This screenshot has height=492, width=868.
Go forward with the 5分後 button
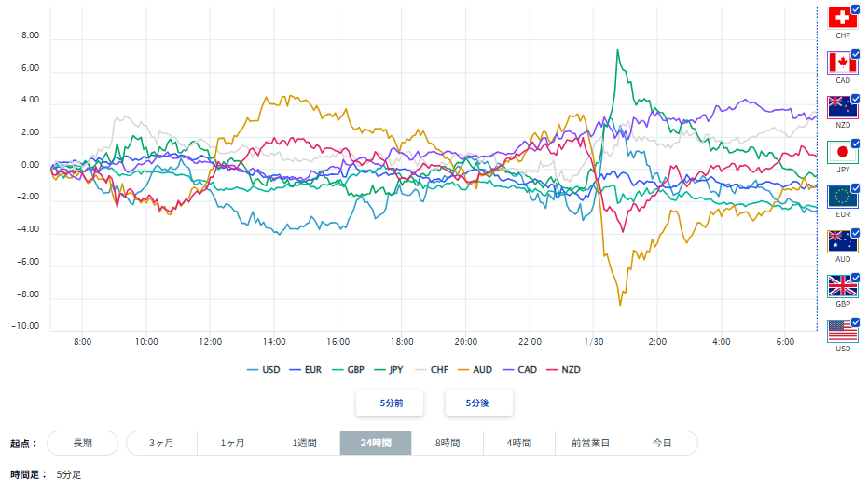pos(479,403)
